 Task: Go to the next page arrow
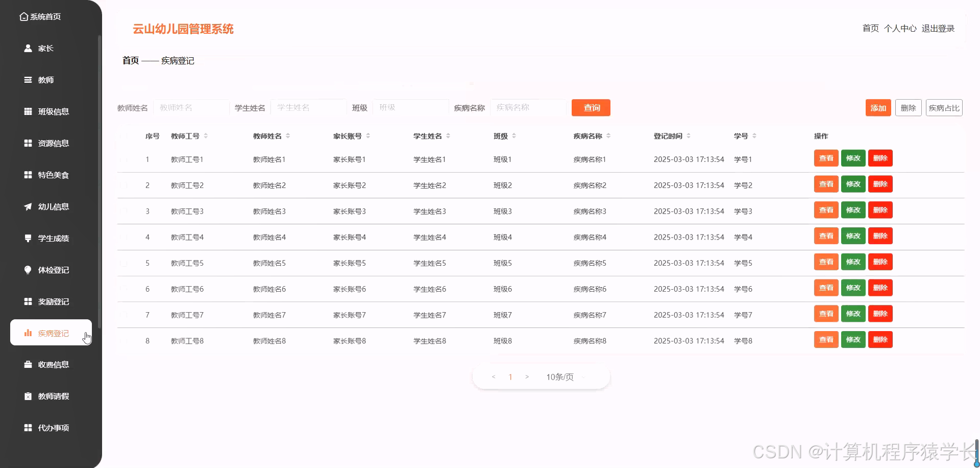point(527,377)
